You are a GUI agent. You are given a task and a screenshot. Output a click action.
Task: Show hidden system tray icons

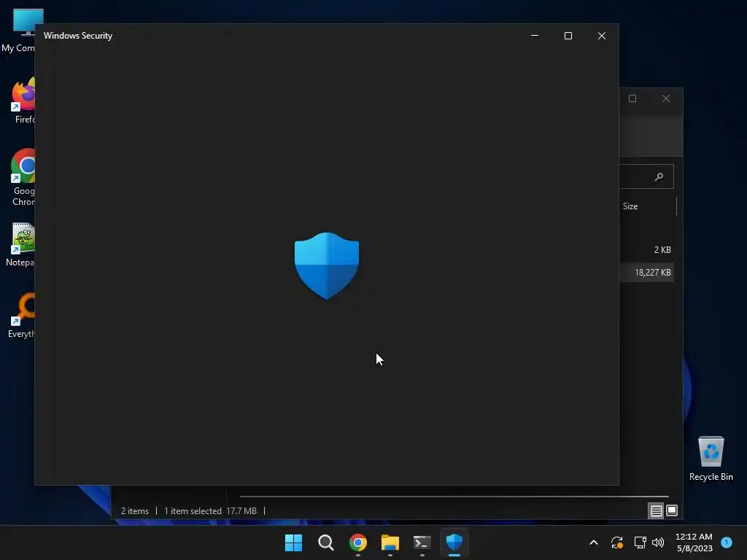[594, 542]
